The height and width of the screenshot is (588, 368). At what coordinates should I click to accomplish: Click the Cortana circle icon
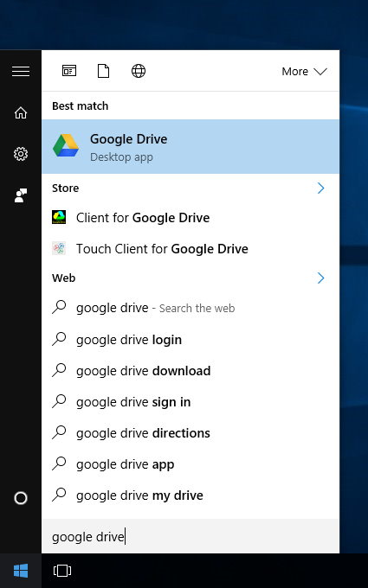[x=21, y=498]
